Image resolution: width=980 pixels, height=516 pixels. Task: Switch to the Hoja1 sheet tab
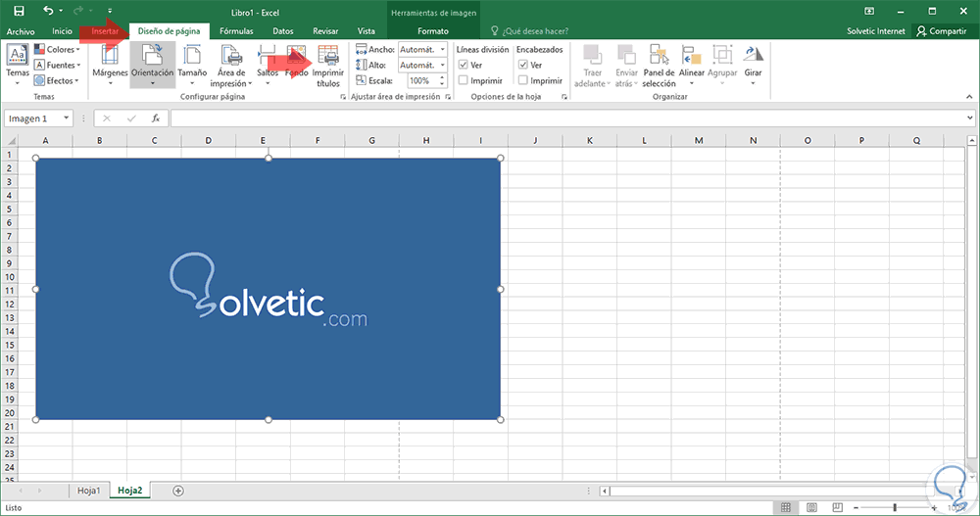tap(89, 491)
